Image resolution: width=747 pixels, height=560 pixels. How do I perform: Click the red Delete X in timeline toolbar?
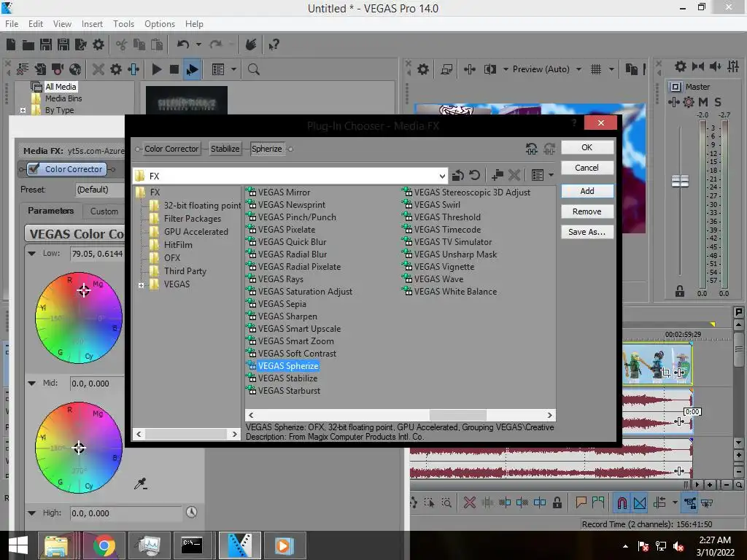pyautogui.click(x=469, y=503)
